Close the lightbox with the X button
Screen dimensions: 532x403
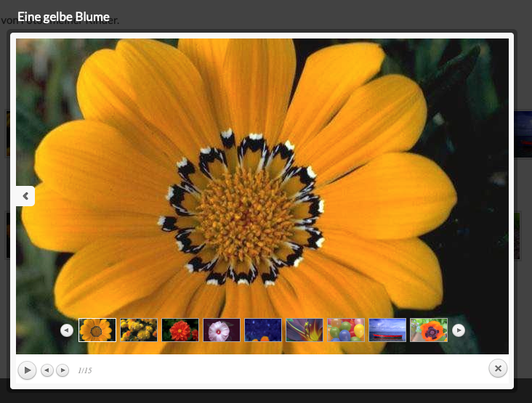pyautogui.click(x=498, y=369)
